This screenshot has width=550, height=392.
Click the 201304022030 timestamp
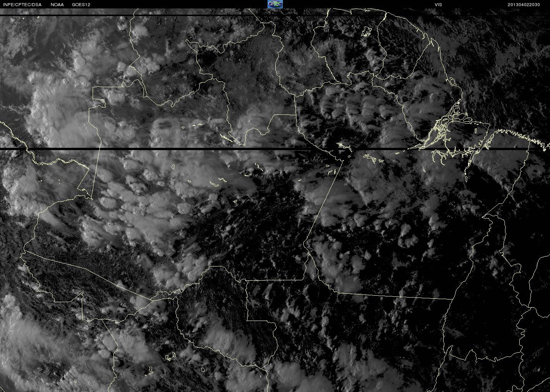pos(524,5)
